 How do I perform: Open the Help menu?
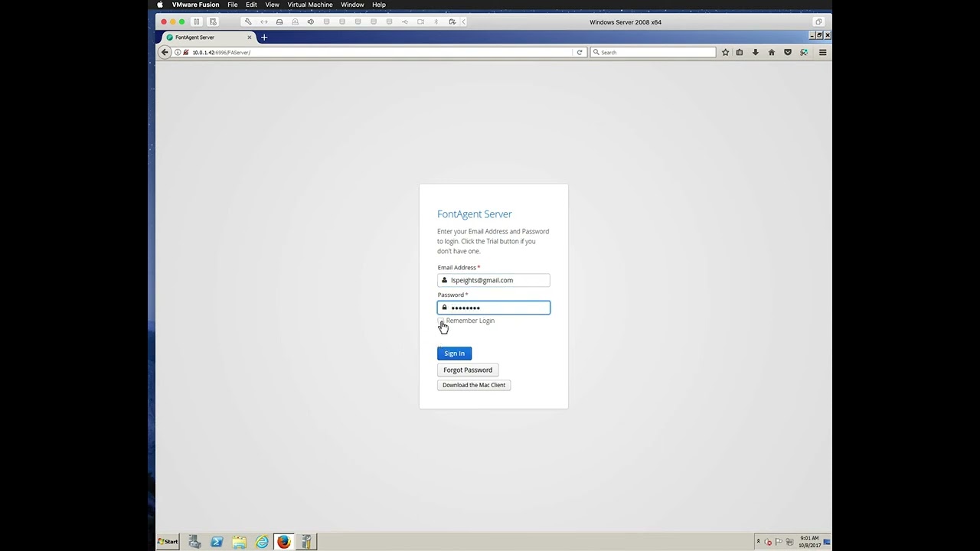pos(379,5)
